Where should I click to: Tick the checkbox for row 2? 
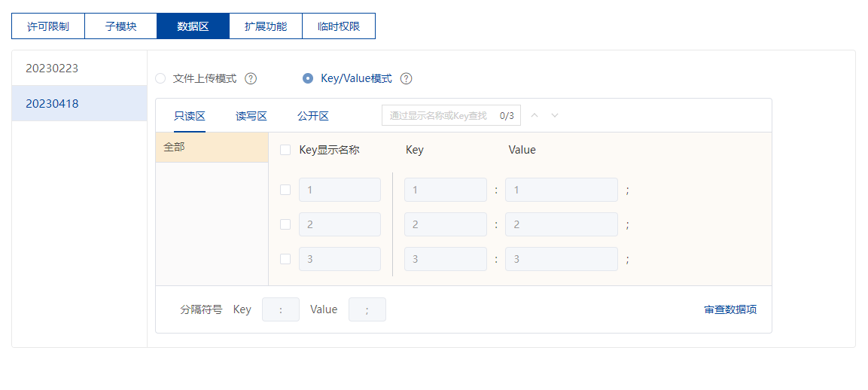click(285, 224)
